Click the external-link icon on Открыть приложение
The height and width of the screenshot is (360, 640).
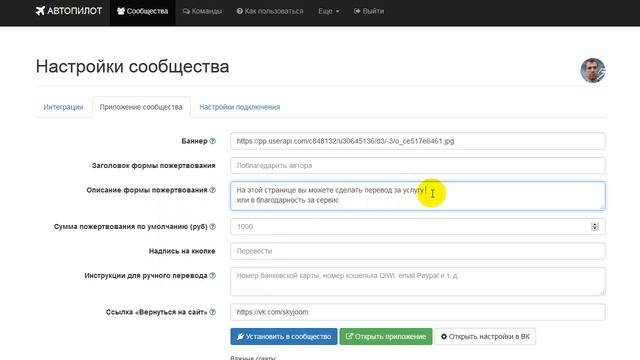tap(349, 336)
